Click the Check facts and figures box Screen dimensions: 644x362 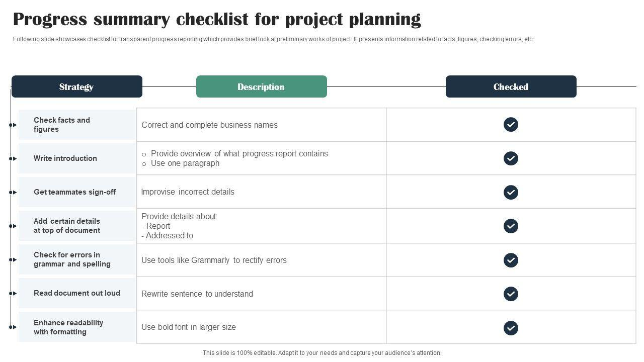tap(77, 125)
